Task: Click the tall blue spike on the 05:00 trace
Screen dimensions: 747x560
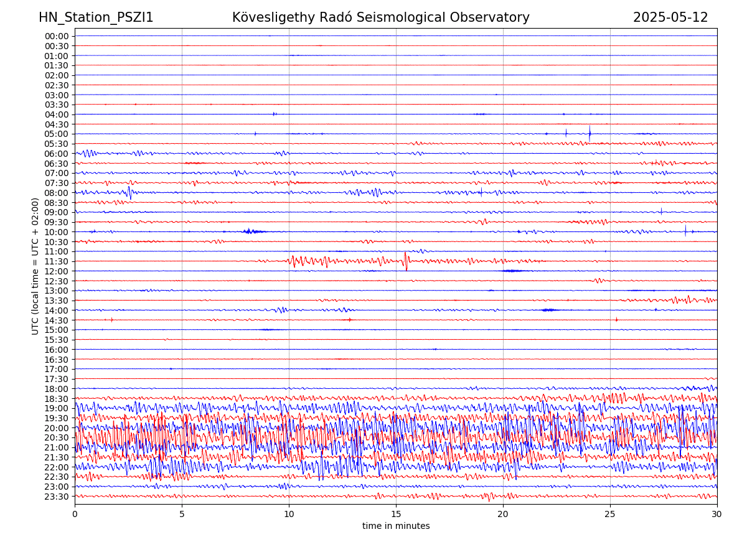Action: click(x=590, y=133)
